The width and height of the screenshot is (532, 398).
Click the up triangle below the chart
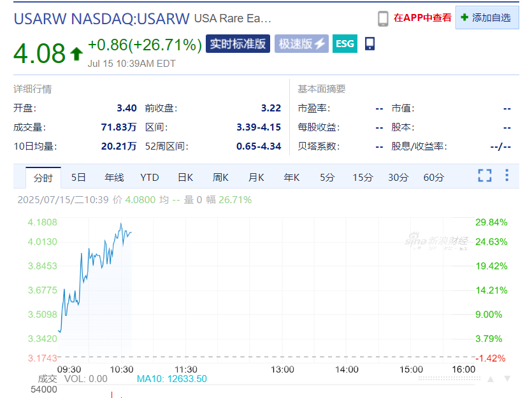[x=491, y=379]
